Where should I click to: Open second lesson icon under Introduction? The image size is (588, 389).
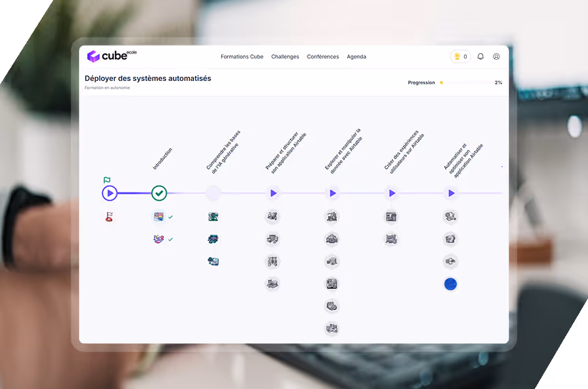click(x=159, y=239)
